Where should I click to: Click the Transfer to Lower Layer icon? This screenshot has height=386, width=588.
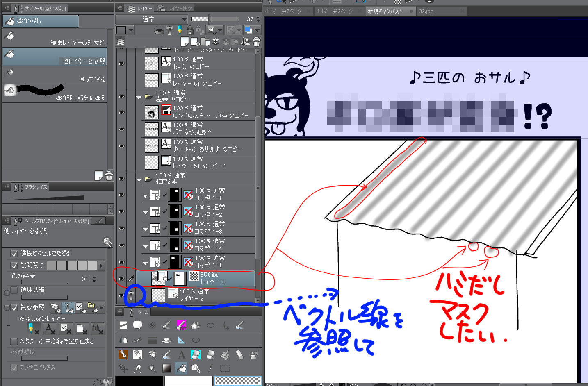215,42
